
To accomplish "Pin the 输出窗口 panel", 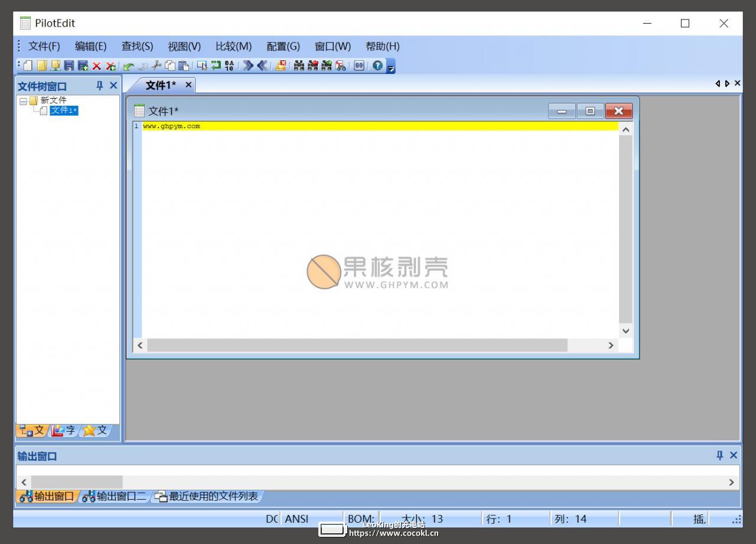I will click(x=719, y=455).
